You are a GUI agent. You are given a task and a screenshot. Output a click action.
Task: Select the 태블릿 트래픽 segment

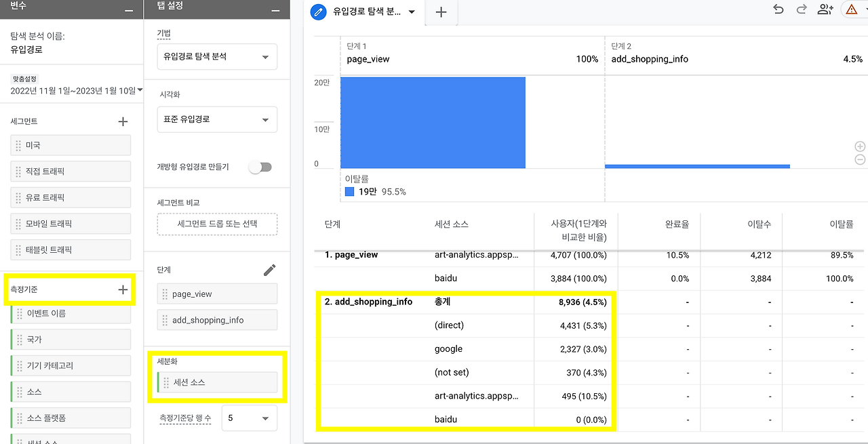(x=71, y=250)
